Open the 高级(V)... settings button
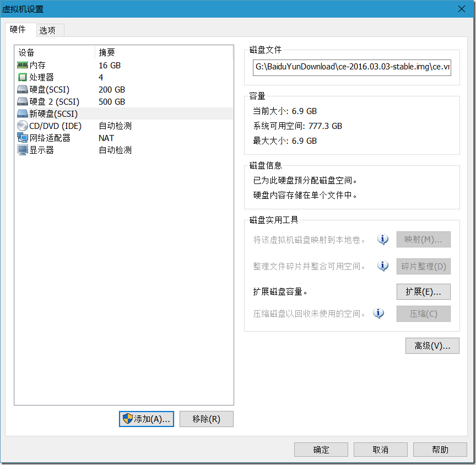The width and height of the screenshot is (476, 465). click(432, 345)
